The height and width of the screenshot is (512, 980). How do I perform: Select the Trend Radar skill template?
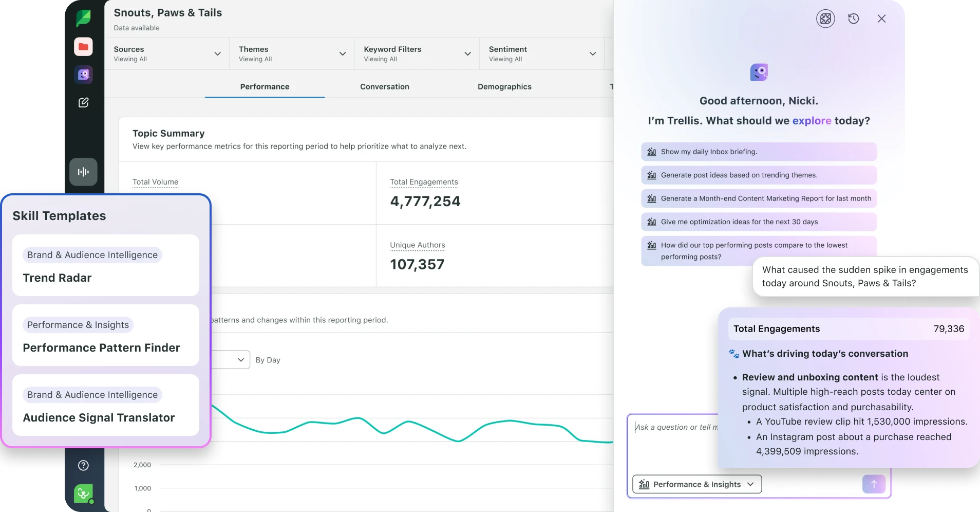tap(106, 265)
